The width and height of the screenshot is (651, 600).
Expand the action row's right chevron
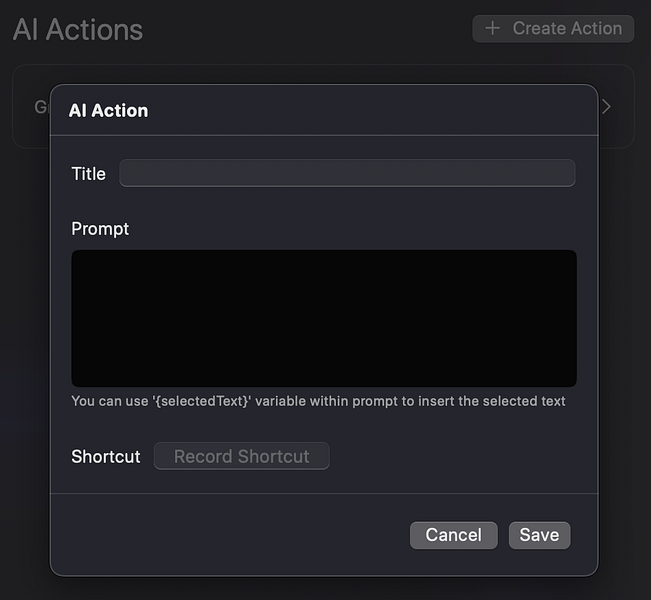pyautogui.click(x=606, y=107)
